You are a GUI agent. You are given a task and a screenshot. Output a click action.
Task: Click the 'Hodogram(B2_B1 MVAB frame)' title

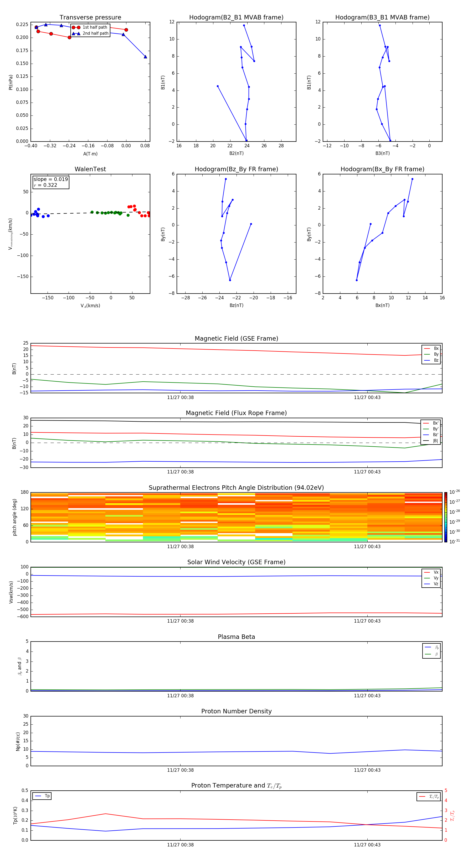click(x=236, y=18)
